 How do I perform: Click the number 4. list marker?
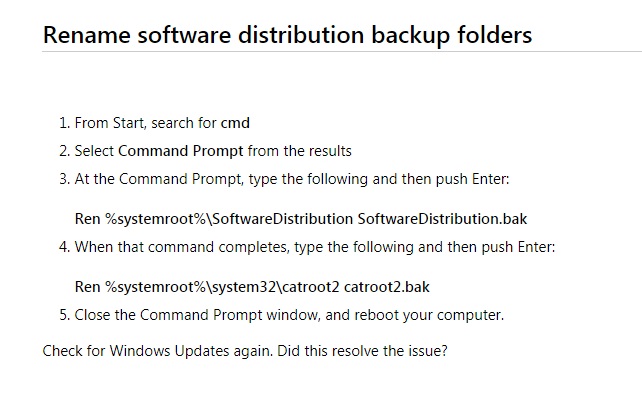(x=65, y=247)
